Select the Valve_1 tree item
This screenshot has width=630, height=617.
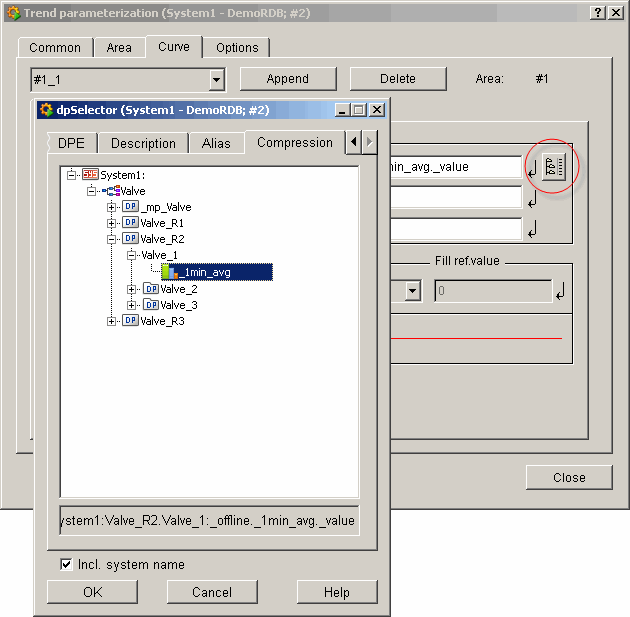(x=159, y=255)
